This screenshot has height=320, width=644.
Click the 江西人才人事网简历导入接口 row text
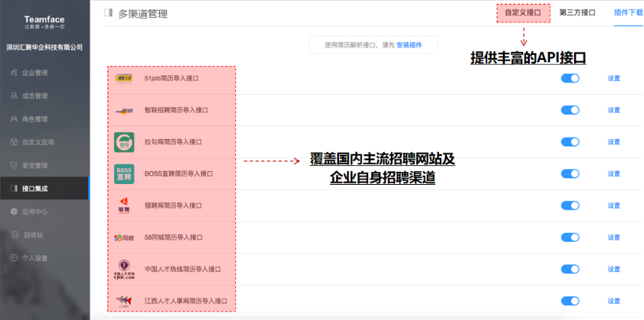click(x=186, y=301)
